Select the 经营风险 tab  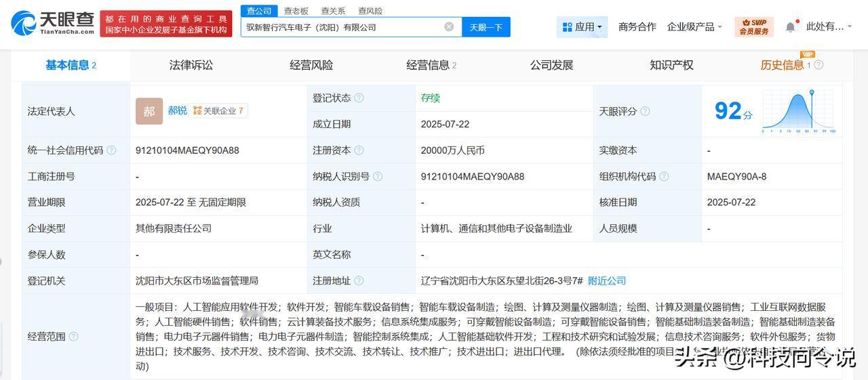pos(311,65)
